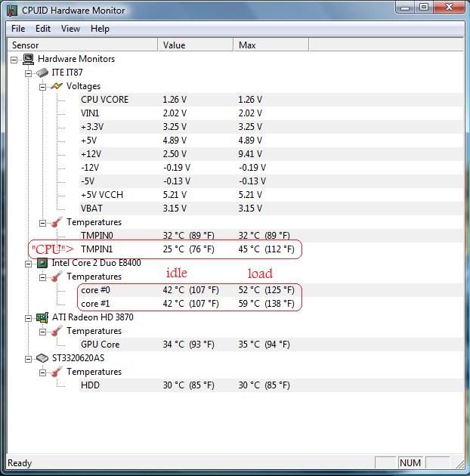Click the 45 °C (112 °F) max value

pos(266,249)
